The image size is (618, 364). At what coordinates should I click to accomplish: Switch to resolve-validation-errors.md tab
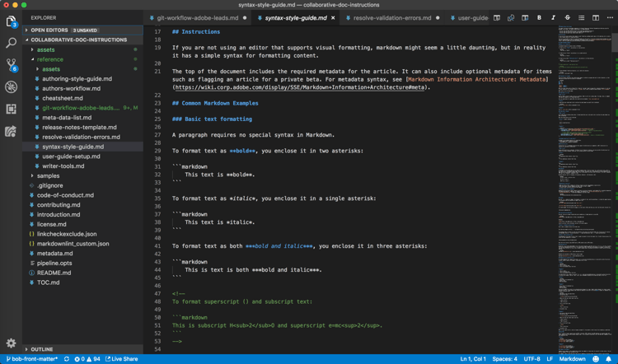[391, 17]
